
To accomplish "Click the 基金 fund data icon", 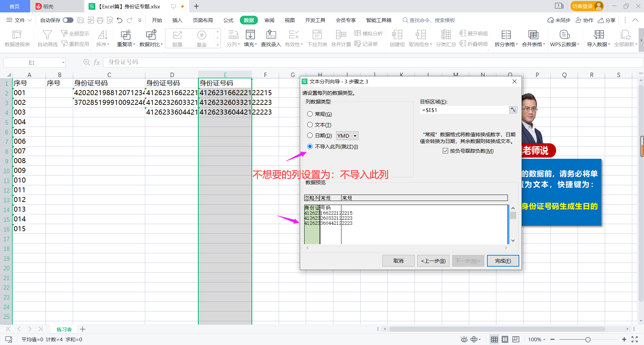I will [201, 38].
